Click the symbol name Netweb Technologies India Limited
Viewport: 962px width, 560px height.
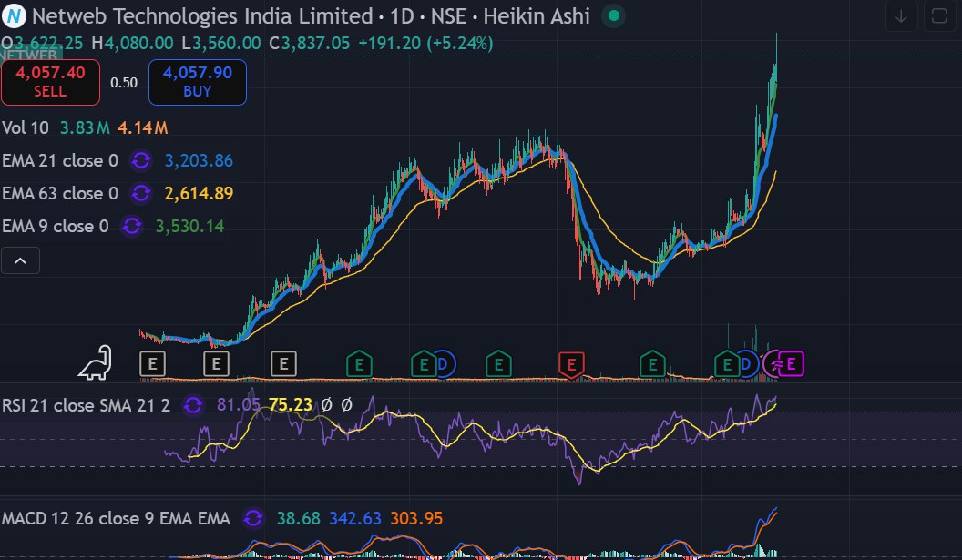coord(202,16)
